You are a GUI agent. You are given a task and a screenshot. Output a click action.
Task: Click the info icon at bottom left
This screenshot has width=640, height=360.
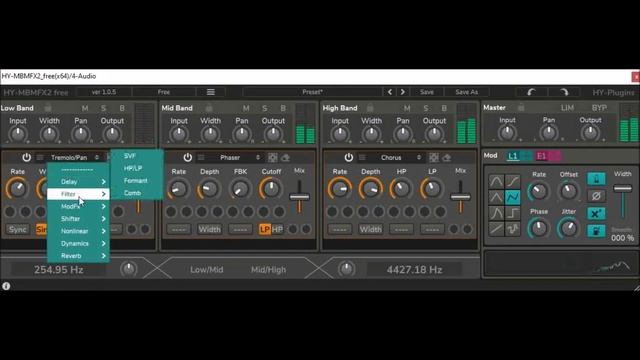(6, 286)
